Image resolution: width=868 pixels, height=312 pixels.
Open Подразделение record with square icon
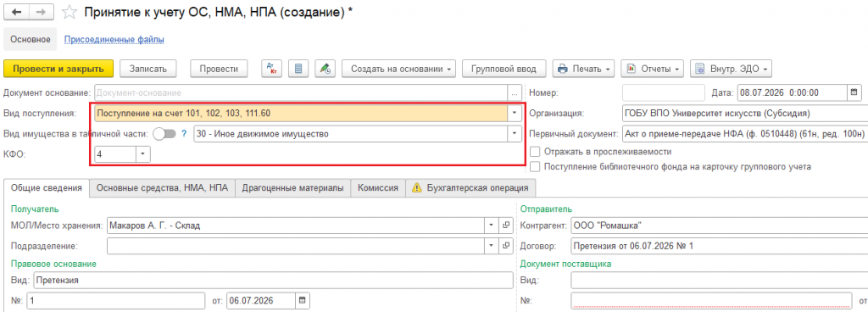(505, 245)
